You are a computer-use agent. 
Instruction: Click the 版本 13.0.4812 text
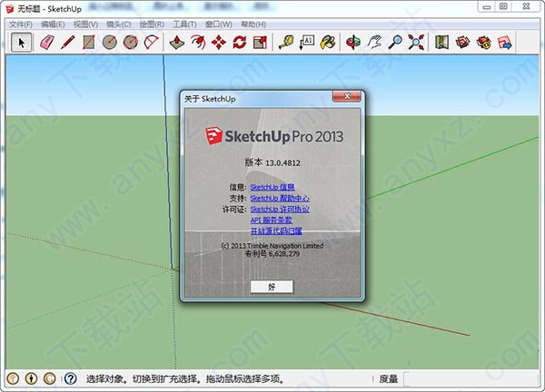[272, 162]
